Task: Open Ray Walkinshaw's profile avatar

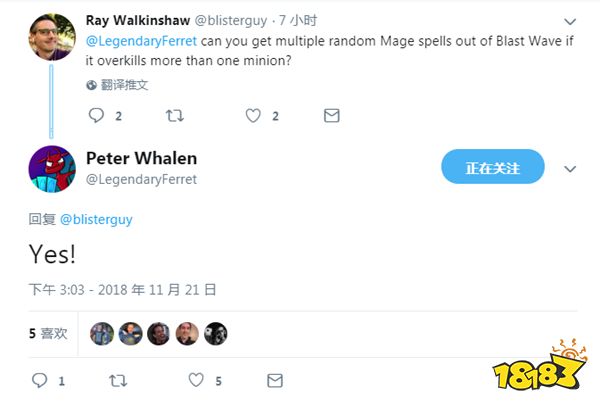Action: click(x=52, y=37)
